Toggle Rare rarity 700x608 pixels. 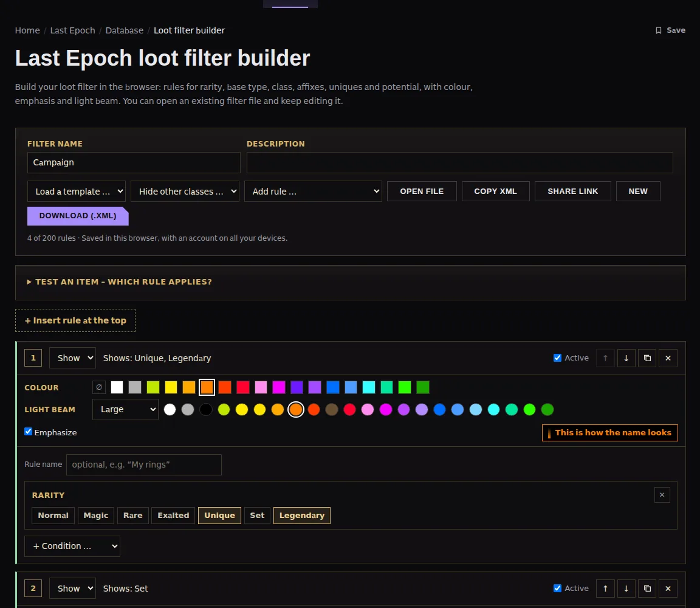pos(133,515)
